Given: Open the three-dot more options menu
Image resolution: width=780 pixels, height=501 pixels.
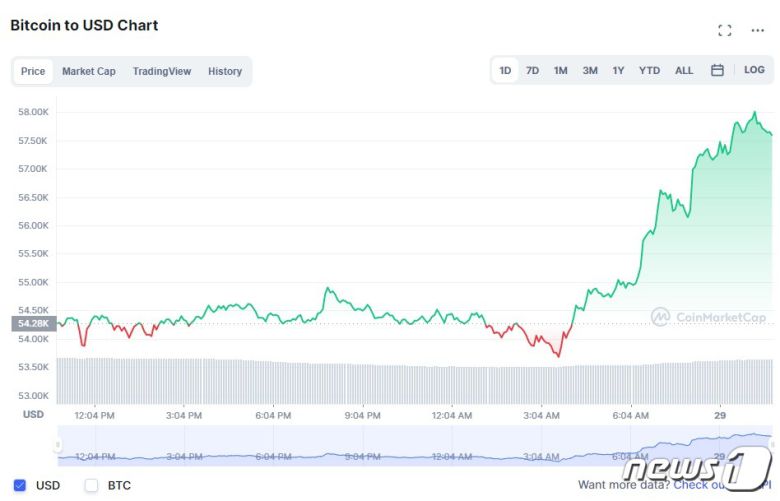Looking at the screenshot, I should click(757, 30).
